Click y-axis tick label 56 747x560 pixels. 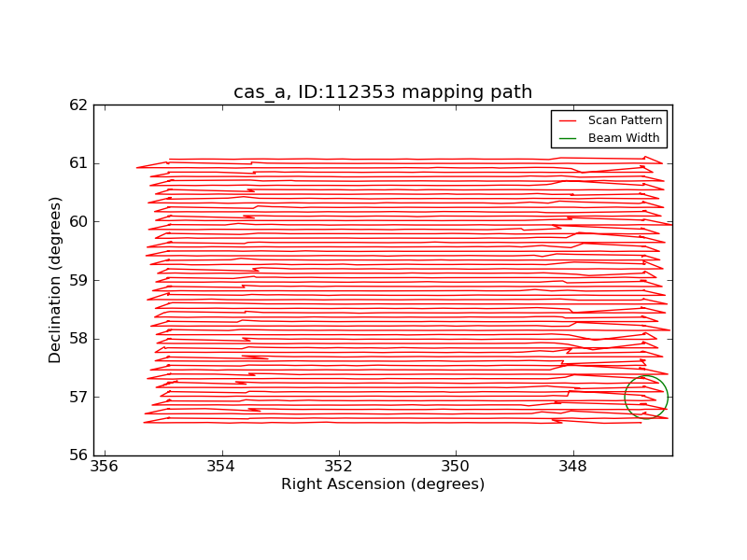click(78, 455)
